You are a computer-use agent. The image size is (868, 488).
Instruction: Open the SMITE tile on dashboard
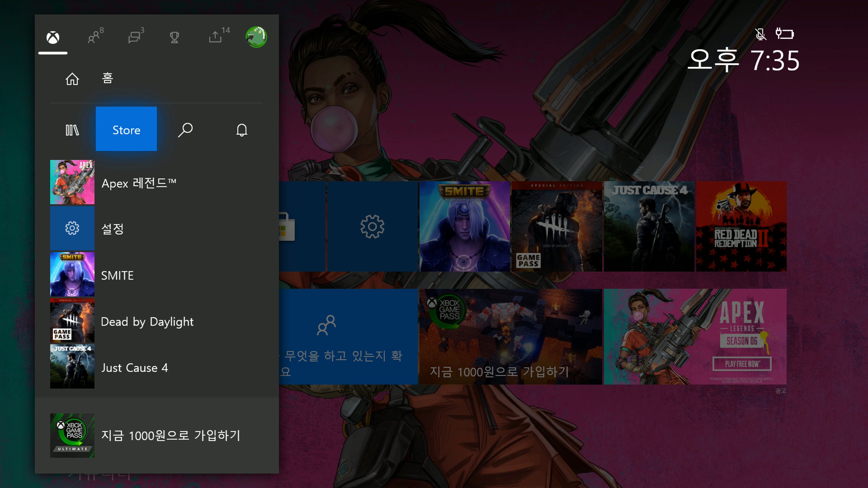point(464,226)
